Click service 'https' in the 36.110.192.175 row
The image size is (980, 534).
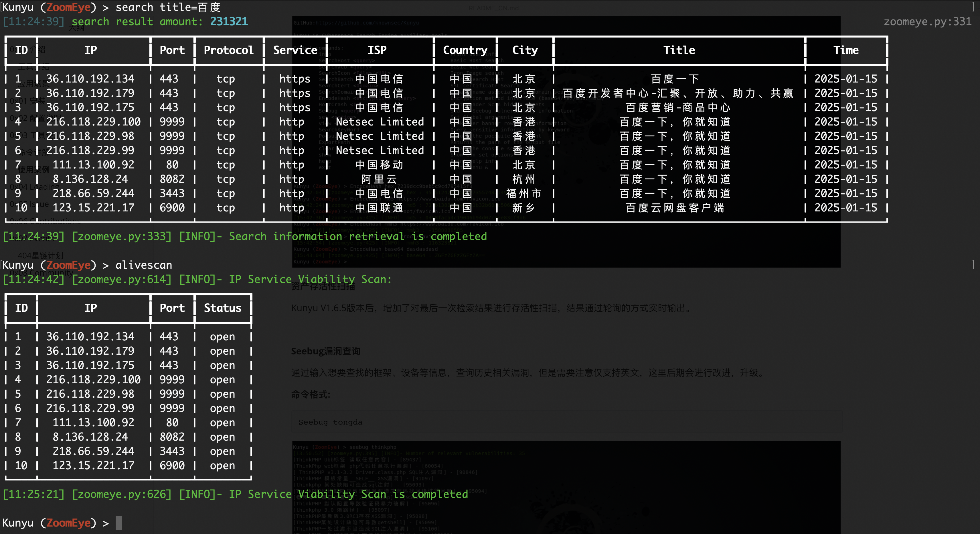coord(295,107)
